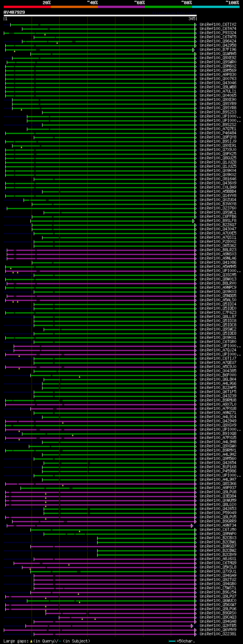Click label UniRef100_Q41086
The image size is (243, 644).
tap(218, 262)
